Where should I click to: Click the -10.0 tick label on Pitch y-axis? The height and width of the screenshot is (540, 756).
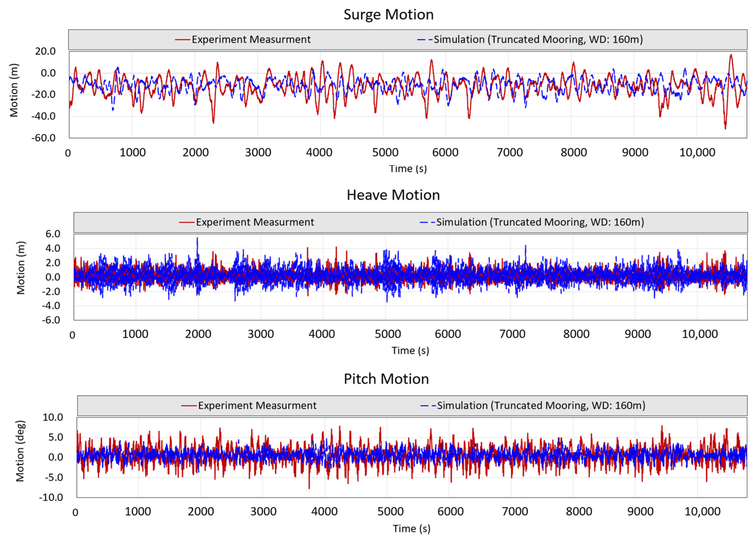coord(51,497)
